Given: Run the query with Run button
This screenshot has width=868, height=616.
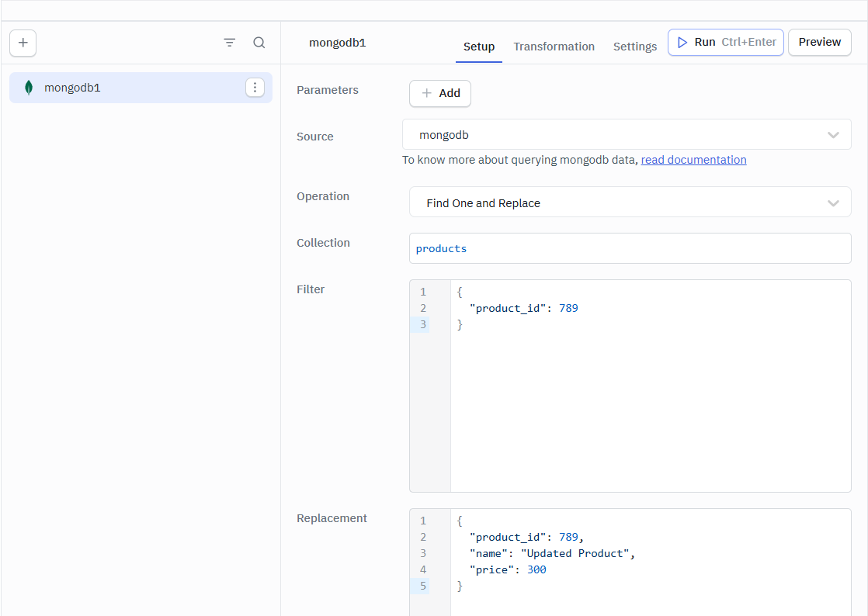Looking at the screenshot, I should (x=725, y=43).
